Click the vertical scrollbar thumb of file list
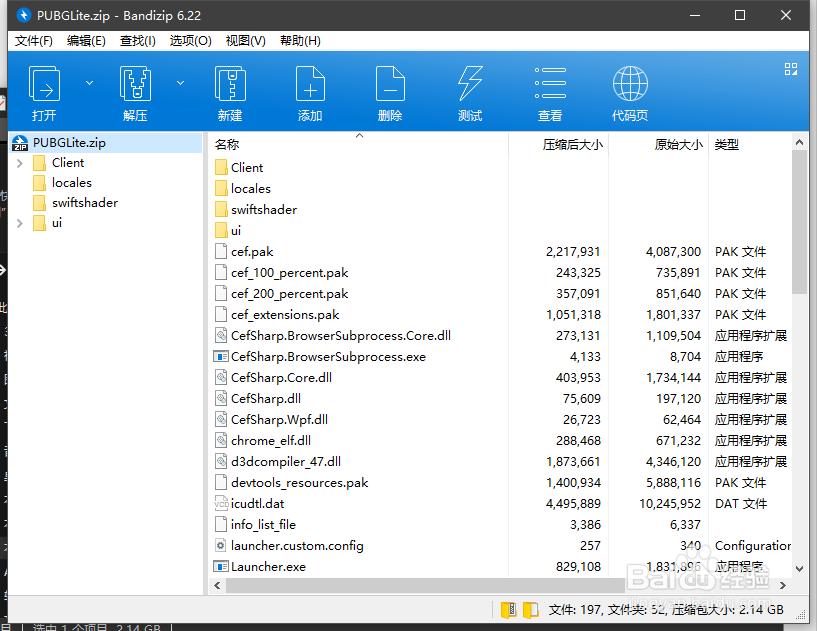 [799, 222]
